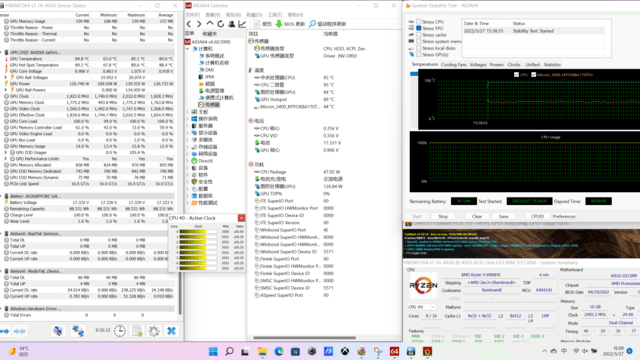Open HWiNFO remote connection icon
The height and width of the screenshot is (360, 640).
click(x=58, y=331)
